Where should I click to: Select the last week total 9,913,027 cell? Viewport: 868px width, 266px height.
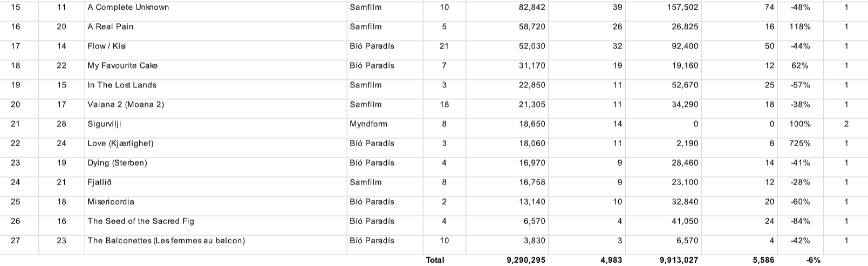(x=679, y=260)
